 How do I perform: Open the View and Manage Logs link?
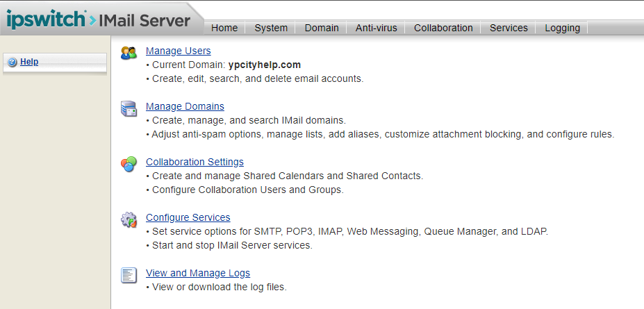tap(197, 273)
